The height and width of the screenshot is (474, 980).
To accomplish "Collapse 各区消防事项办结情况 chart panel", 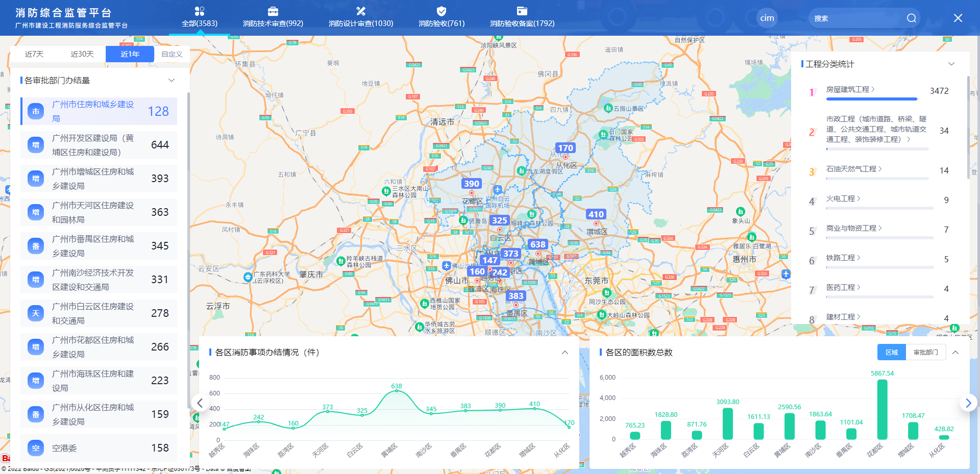I will [x=565, y=353].
